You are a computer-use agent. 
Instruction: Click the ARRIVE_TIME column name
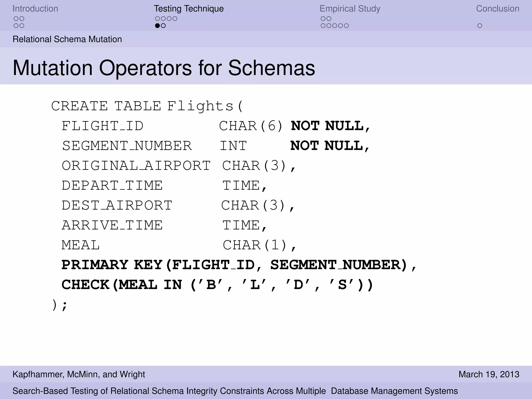(112, 225)
